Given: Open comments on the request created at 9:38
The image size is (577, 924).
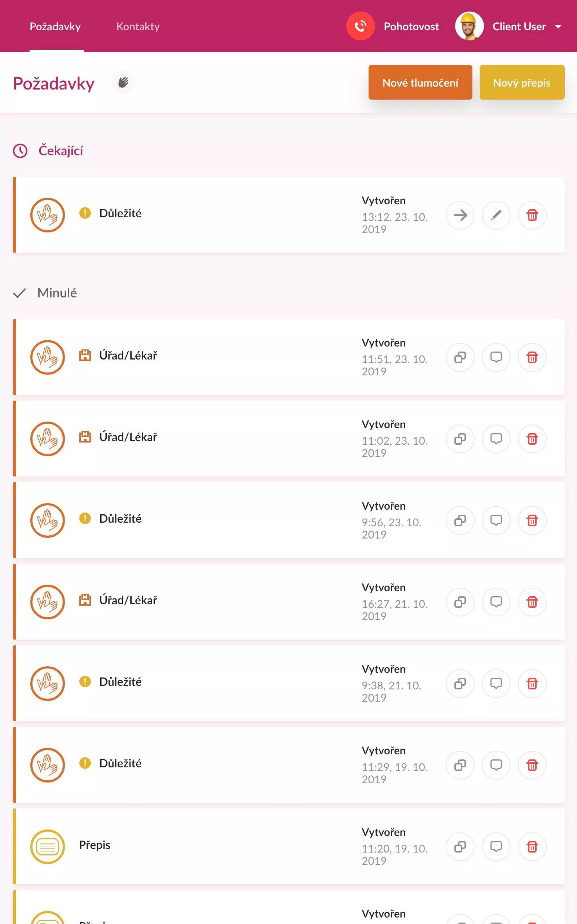Looking at the screenshot, I should (x=496, y=684).
